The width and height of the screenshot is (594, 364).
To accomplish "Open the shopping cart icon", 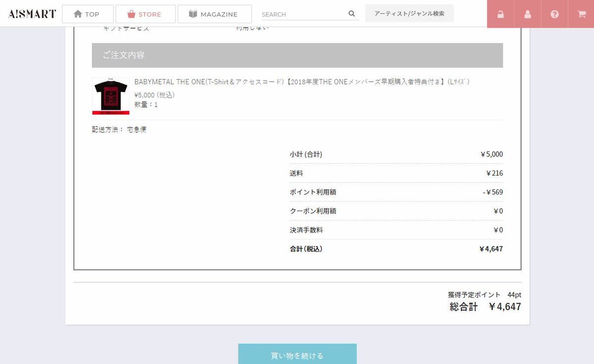I will click(581, 14).
